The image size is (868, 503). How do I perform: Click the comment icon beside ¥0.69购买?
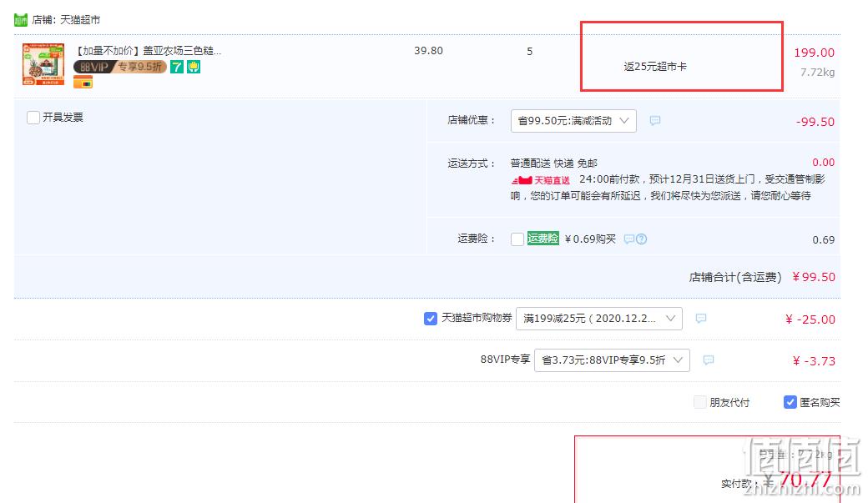point(628,239)
